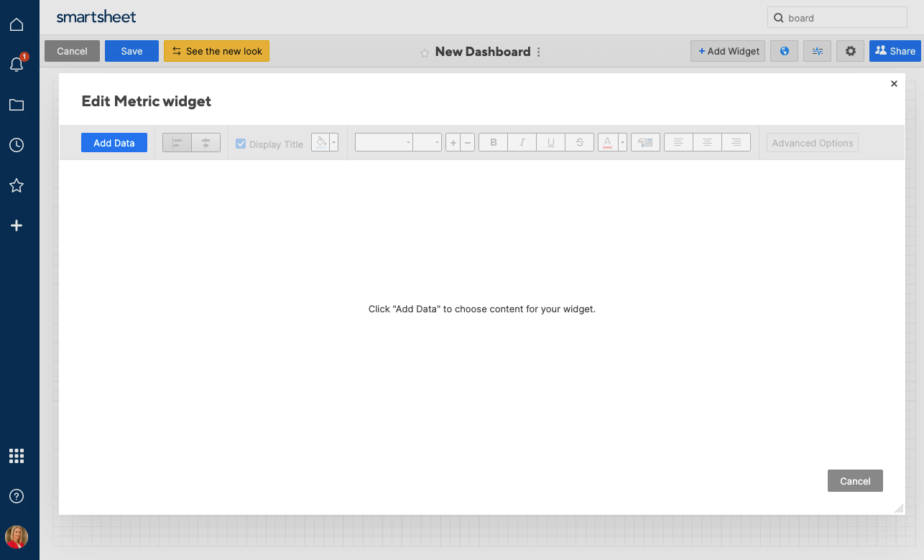Open Recents clock icon in sidebar

point(17,145)
